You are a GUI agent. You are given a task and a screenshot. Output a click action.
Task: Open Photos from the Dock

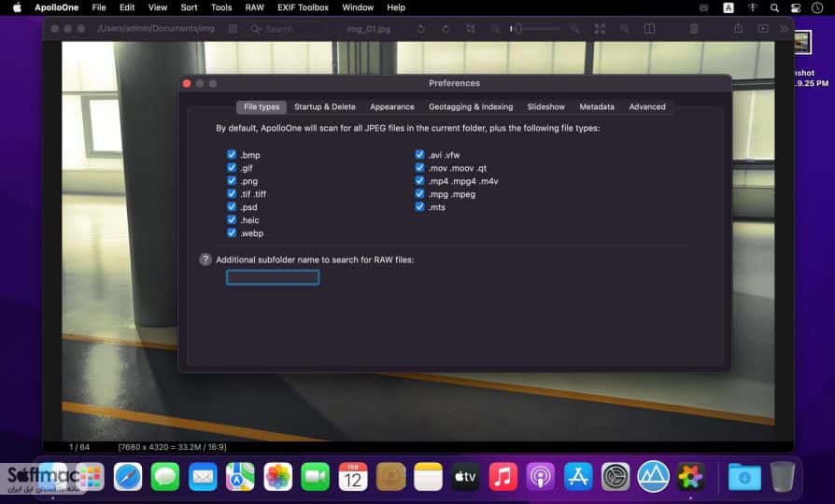click(x=278, y=476)
